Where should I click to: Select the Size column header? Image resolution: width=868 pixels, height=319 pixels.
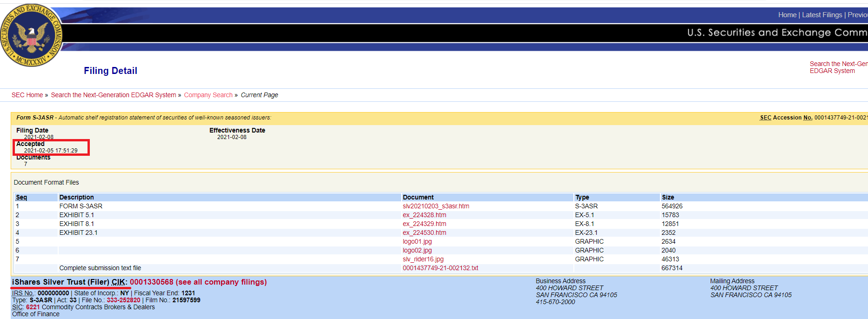coord(668,197)
